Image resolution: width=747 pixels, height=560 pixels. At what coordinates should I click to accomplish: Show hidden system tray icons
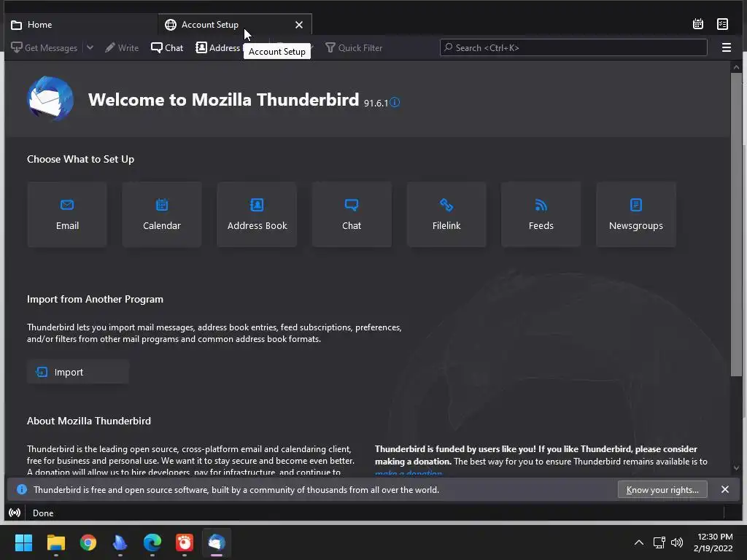tap(639, 542)
